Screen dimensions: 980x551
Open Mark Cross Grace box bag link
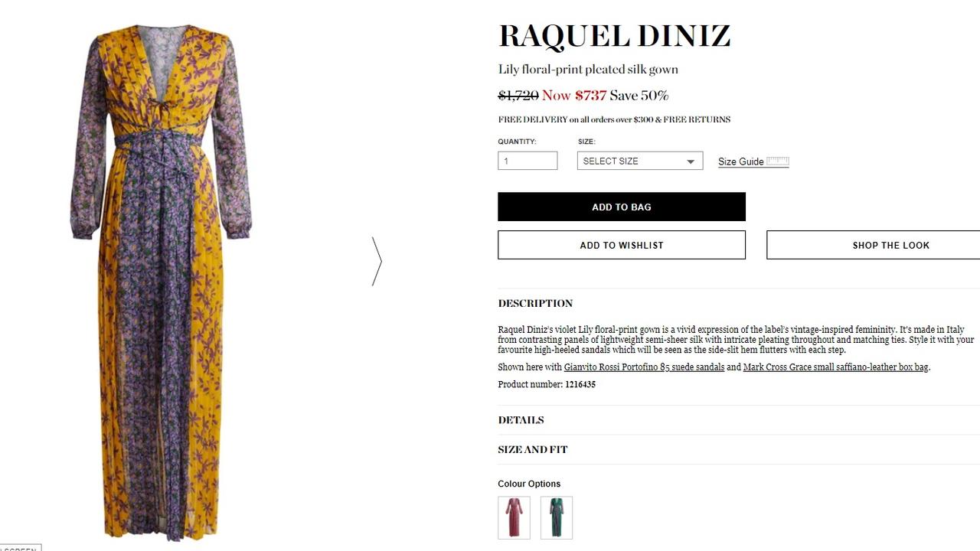point(835,367)
